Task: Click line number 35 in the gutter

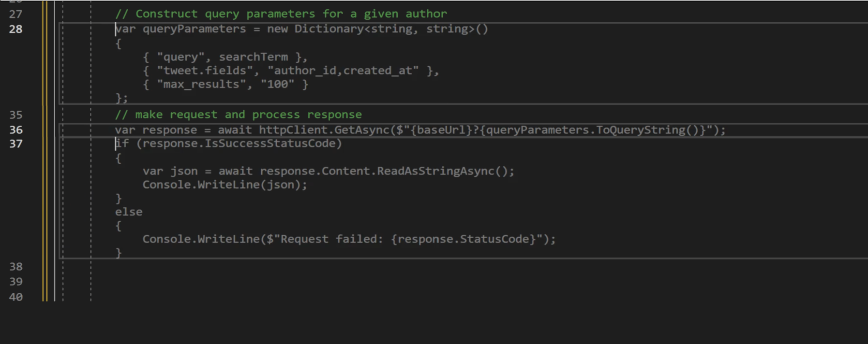Action: (x=16, y=115)
